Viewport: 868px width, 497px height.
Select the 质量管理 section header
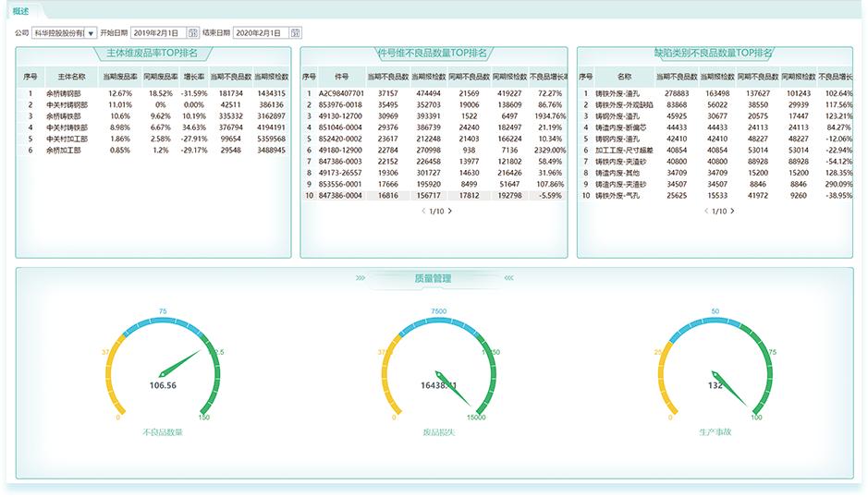point(433,277)
